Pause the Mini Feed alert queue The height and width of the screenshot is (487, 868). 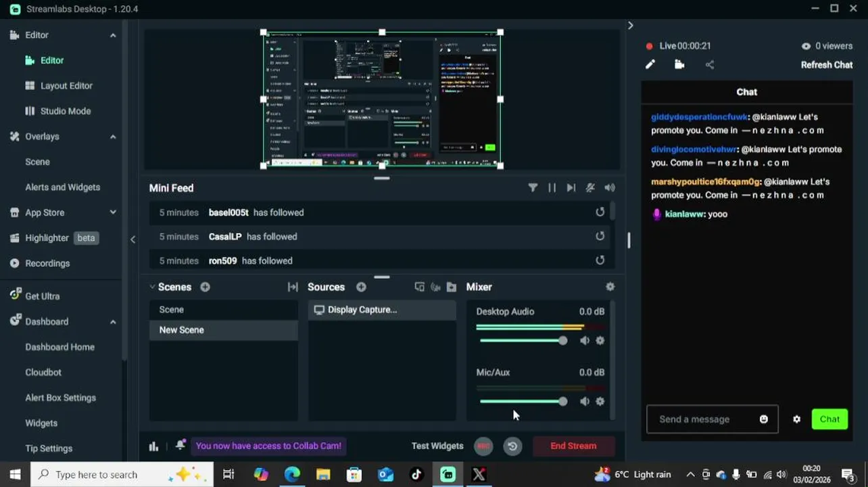[x=552, y=188]
